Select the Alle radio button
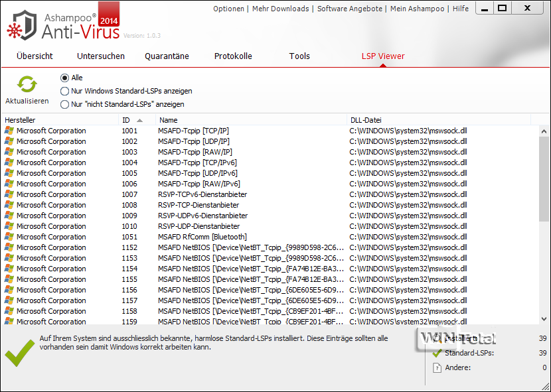551x392 pixels. tap(64, 78)
